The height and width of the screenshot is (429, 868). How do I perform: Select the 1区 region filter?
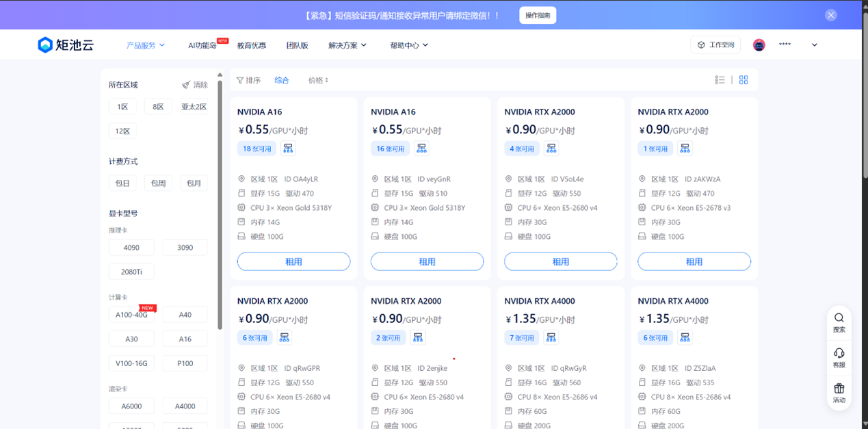122,107
